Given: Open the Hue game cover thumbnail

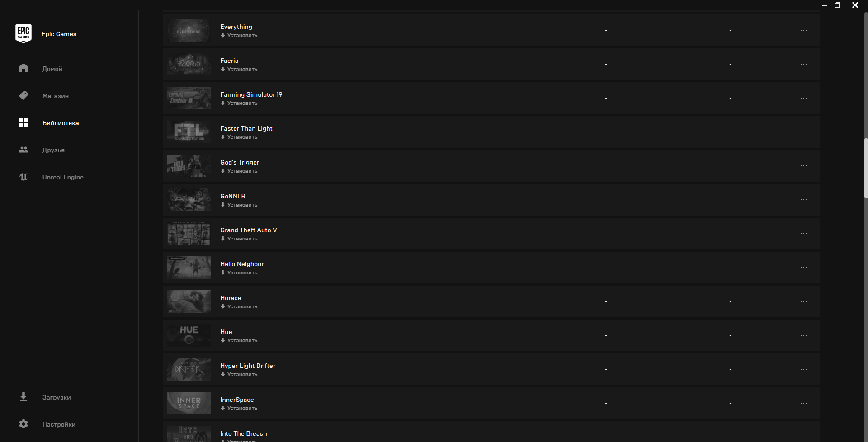Looking at the screenshot, I should click(189, 335).
